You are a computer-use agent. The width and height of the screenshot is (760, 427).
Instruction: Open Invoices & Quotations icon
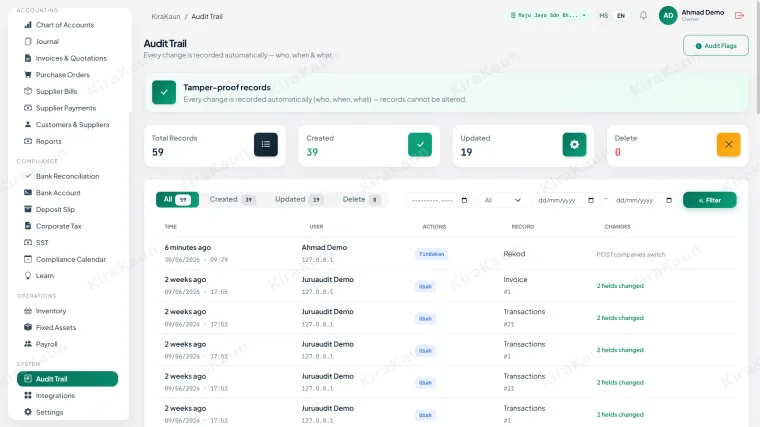(28, 58)
